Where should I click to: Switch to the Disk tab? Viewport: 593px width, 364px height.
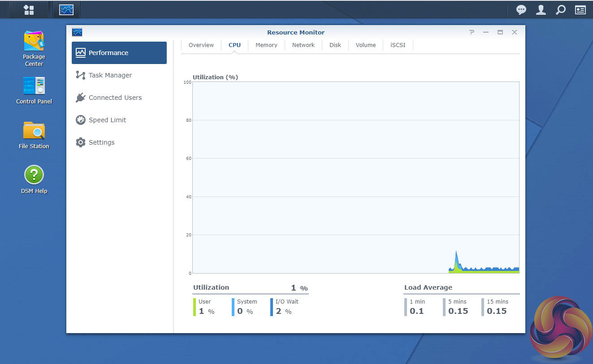(x=335, y=45)
